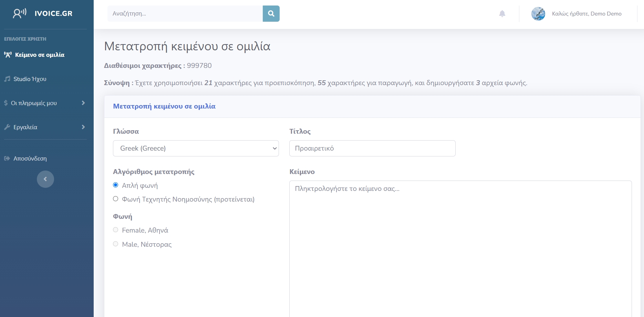Click the Φωνή section label
Viewport: 644px width, 317px height.
(x=123, y=216)
